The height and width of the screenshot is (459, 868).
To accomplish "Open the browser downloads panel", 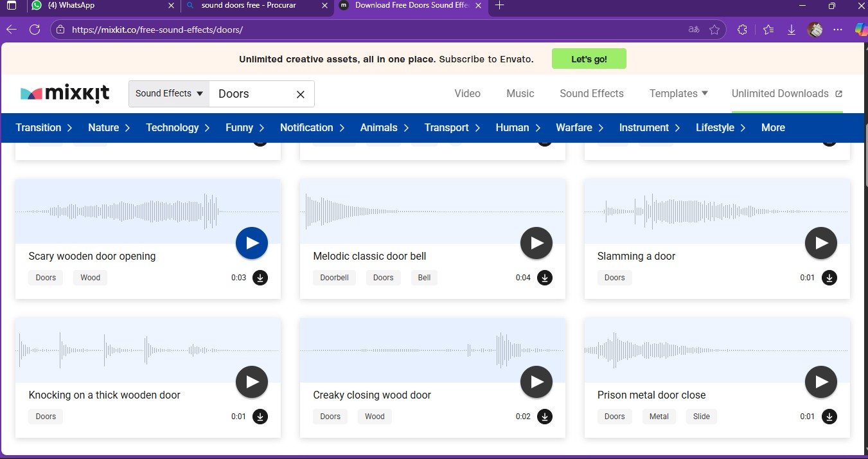I will click(791, 30).
